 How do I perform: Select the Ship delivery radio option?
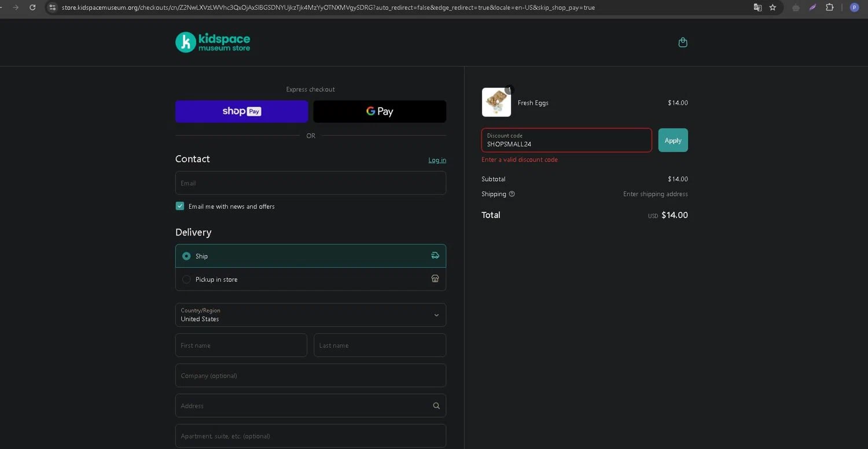click(186, 256)
